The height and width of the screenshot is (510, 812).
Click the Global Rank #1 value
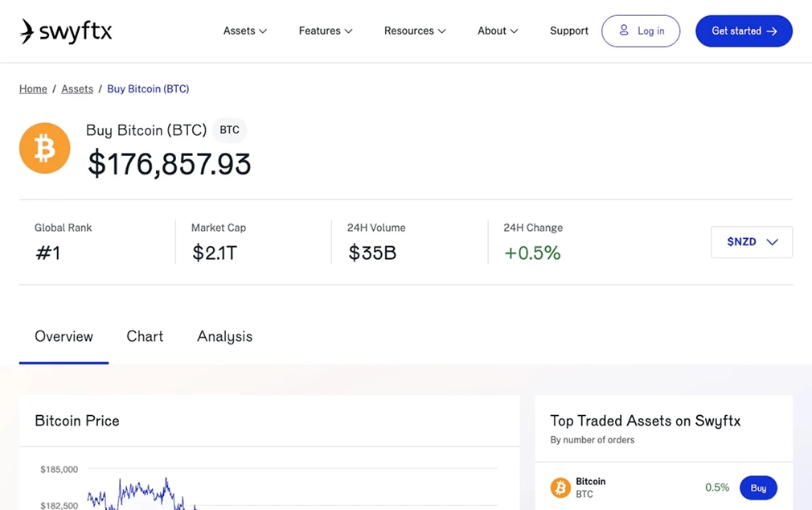click(x=48, y=253)
